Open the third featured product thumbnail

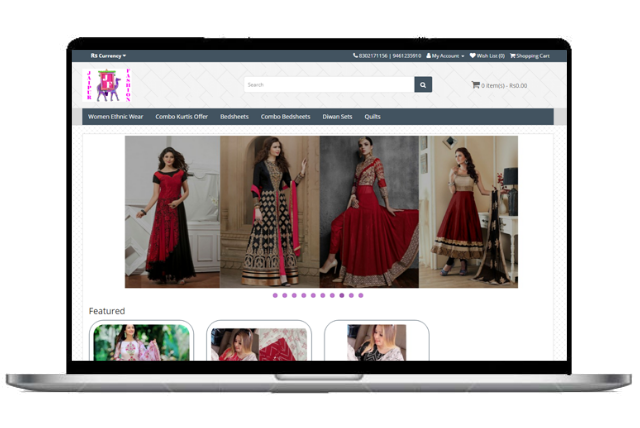coord(377,342)
